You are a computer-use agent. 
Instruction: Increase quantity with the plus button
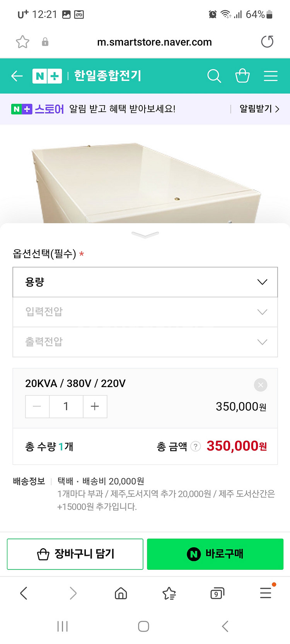point(95,406)
